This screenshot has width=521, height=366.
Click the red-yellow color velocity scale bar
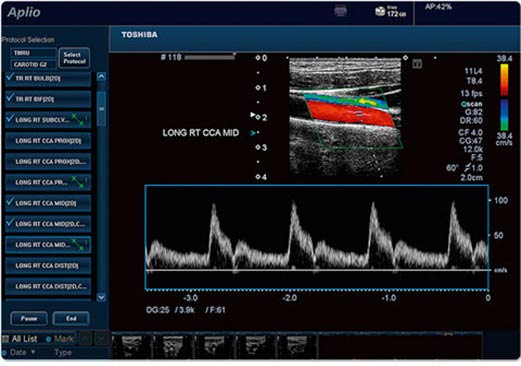[504, 80]
